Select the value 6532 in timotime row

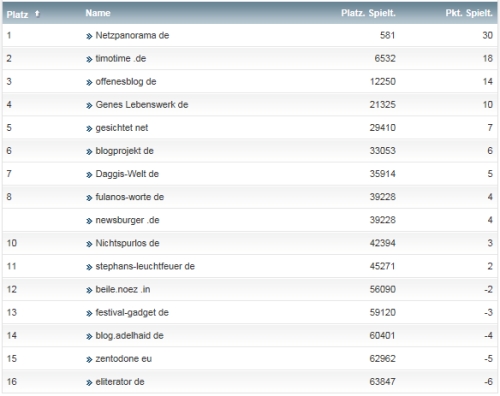(x=385, y=58)
